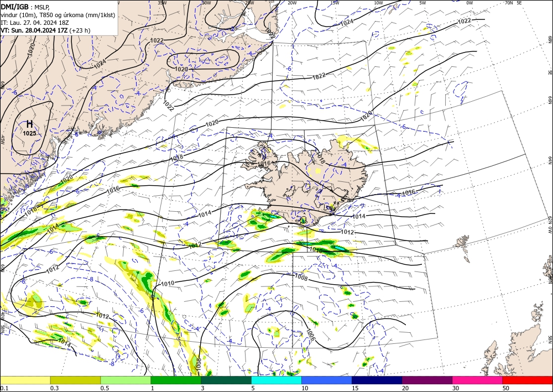
Task: Click the '30W' longitude label
Action: point(206,3)
